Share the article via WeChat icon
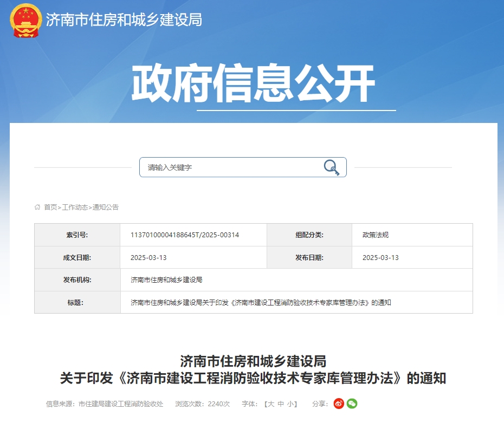Image resolution: width=504 pixels, height=429 pixels. tap(352, 404)
